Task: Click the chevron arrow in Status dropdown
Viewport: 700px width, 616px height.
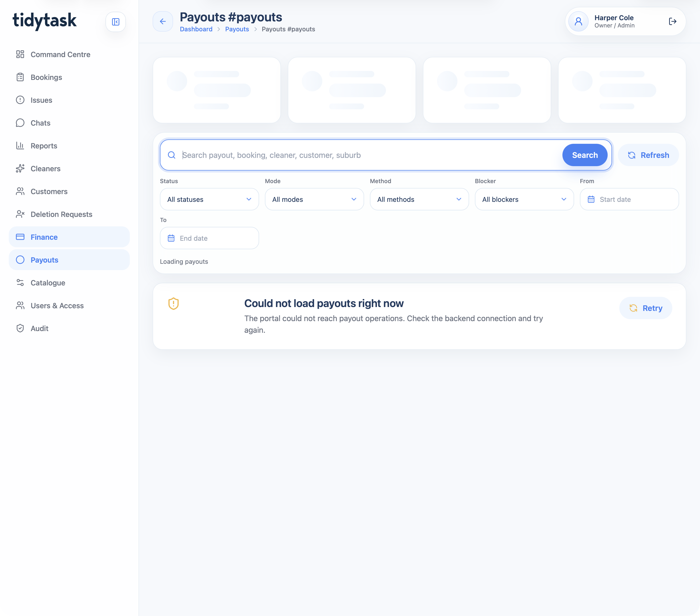Action: click(249, 199)
